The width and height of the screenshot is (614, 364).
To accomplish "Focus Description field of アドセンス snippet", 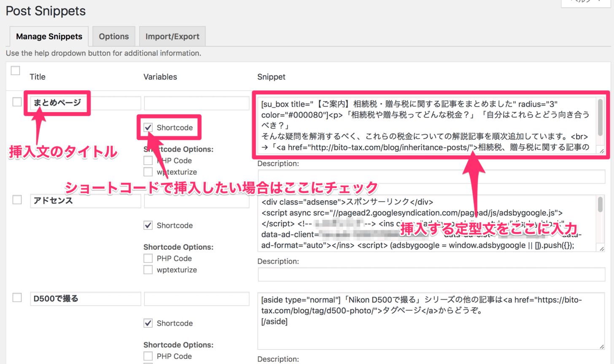I will [x=431, y=274].
